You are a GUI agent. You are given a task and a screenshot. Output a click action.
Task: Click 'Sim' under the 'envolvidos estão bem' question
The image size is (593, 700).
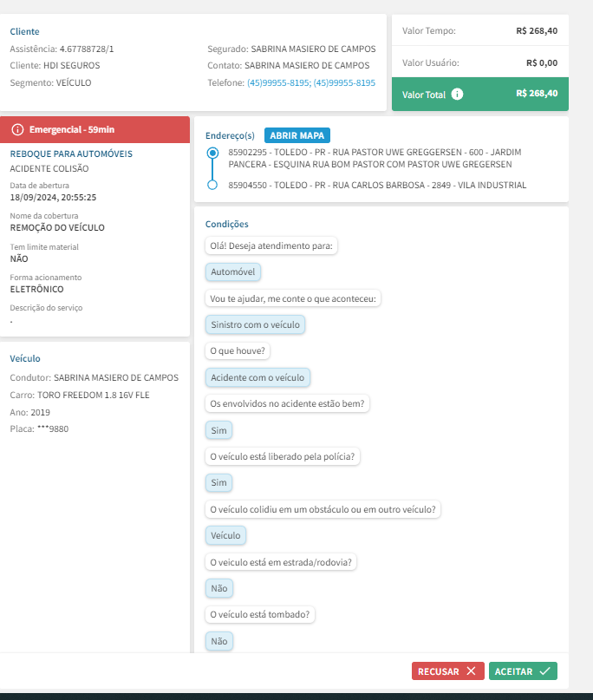click(218, 429)
